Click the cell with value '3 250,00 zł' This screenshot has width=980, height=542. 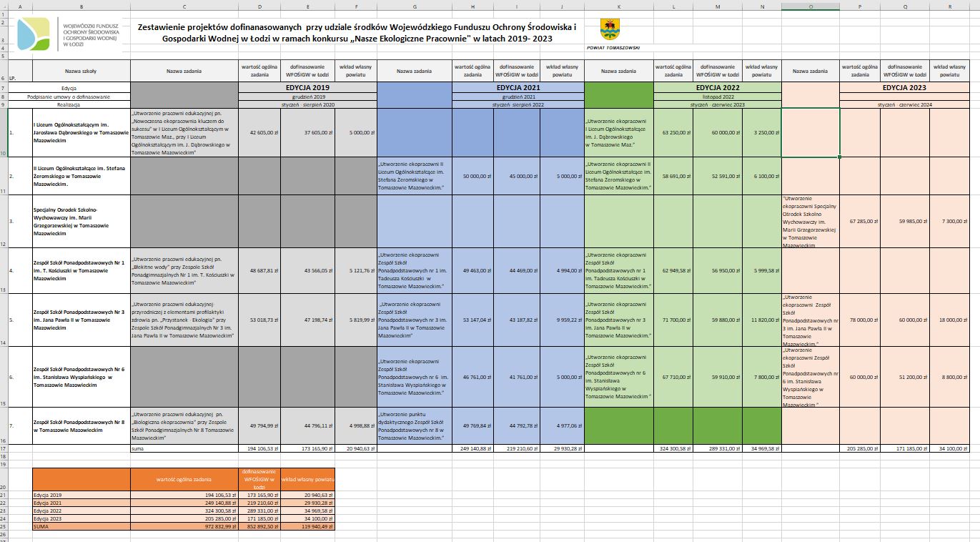pyautogui.click(x=763, y=132)
